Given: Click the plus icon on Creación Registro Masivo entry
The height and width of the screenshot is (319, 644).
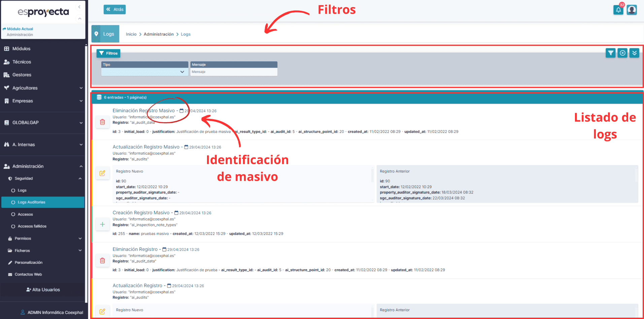Looking at the screenshot, I should pos(102,224).
